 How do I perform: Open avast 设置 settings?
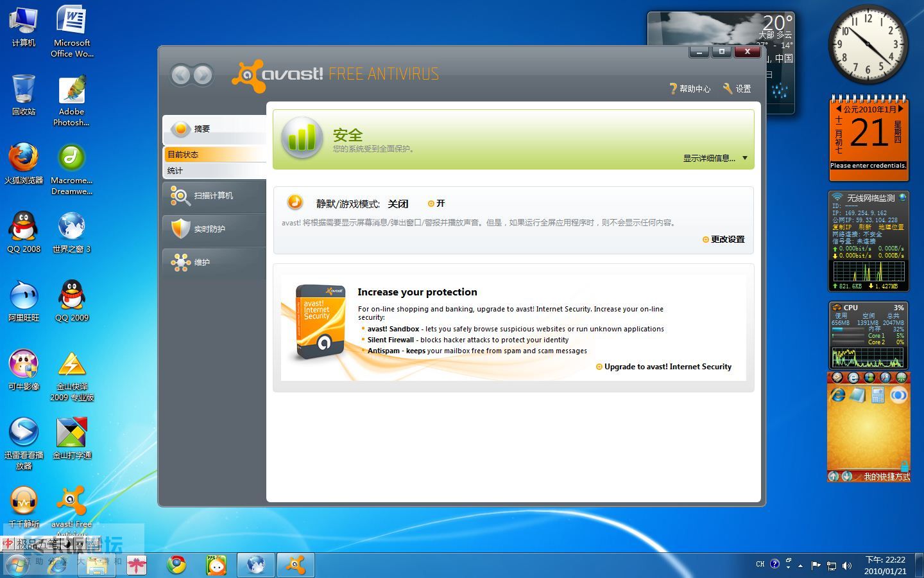(x=737, y=89)
